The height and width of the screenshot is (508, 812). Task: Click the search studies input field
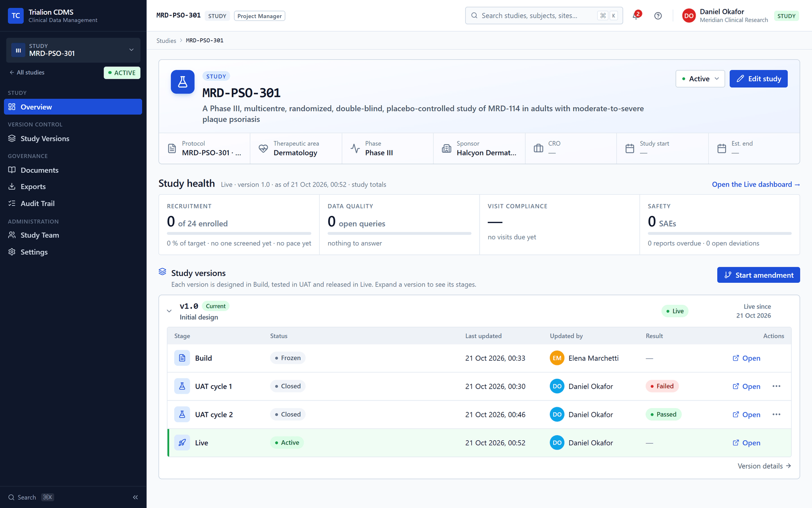click(544, 16)
